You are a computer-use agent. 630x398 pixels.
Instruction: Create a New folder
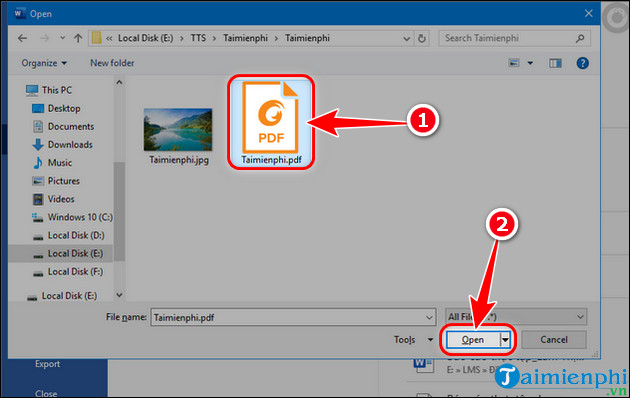112,63
